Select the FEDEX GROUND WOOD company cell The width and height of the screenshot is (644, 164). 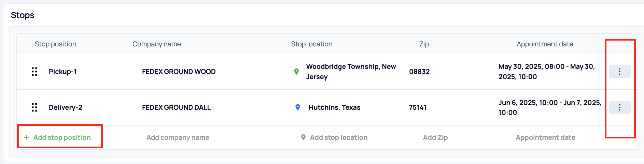coord(179,72)
